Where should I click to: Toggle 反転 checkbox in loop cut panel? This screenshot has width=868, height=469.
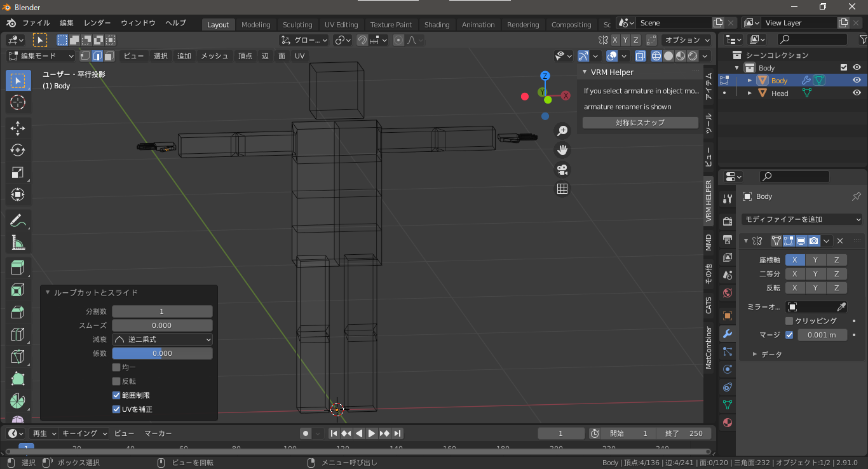click(x=116, y=381)
